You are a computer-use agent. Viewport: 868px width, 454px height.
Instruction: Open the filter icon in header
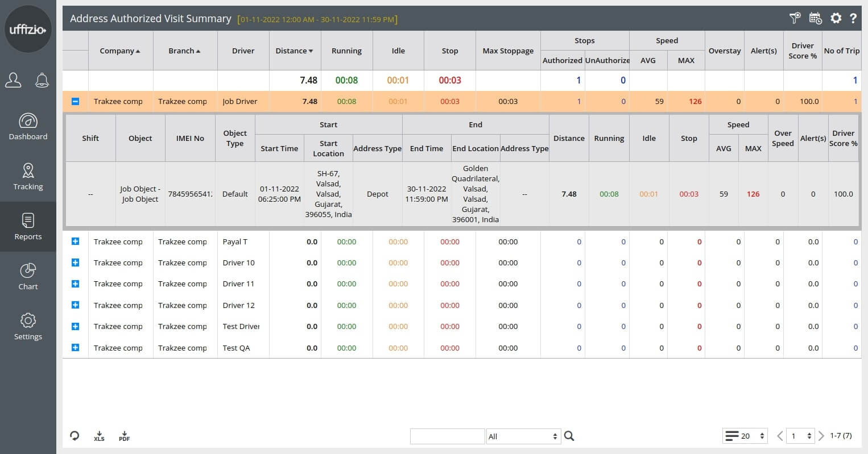pos(795,18)
